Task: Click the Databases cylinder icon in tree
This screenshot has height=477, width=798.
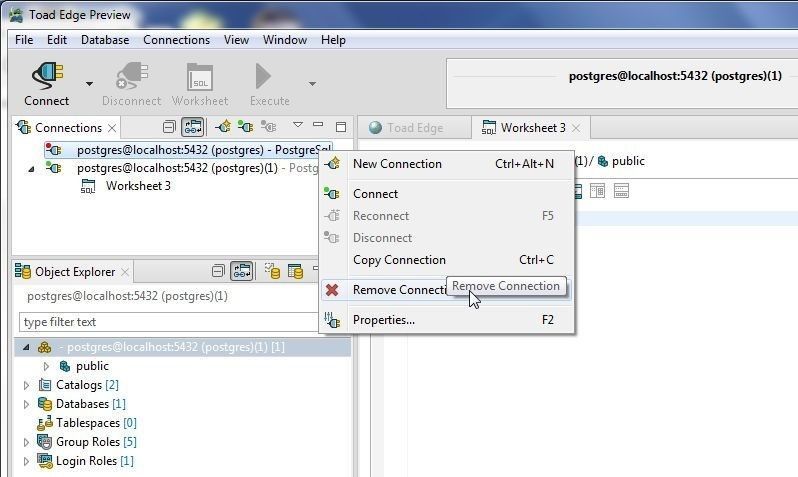Action: pos(45,404)
